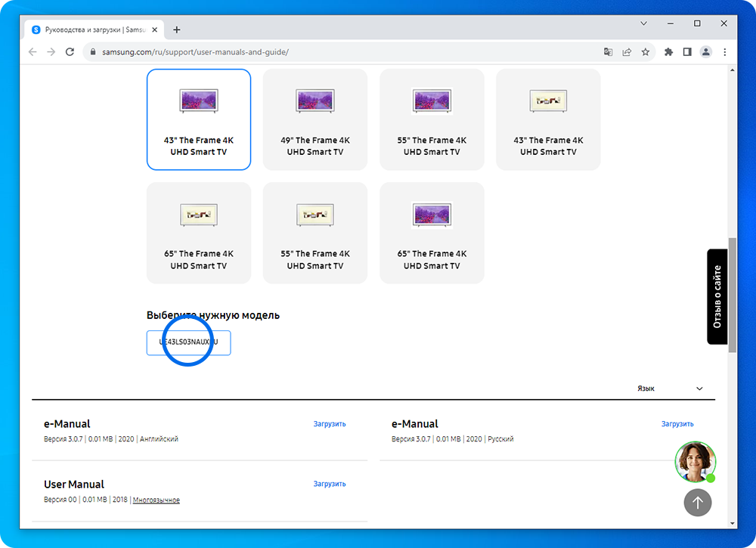756x548 pixels.
Task: Open a new browser tab
Action: 177,29
